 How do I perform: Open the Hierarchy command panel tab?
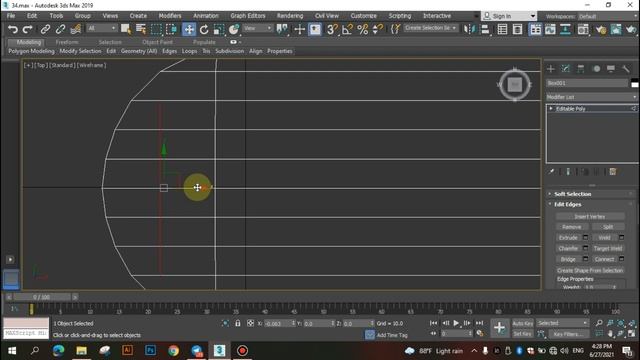[580, 69]
